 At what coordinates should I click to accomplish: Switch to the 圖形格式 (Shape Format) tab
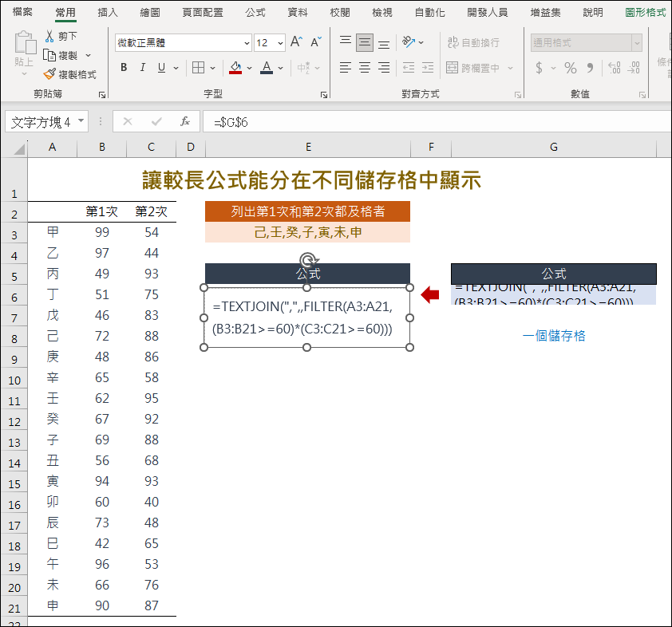pos(646,12)
